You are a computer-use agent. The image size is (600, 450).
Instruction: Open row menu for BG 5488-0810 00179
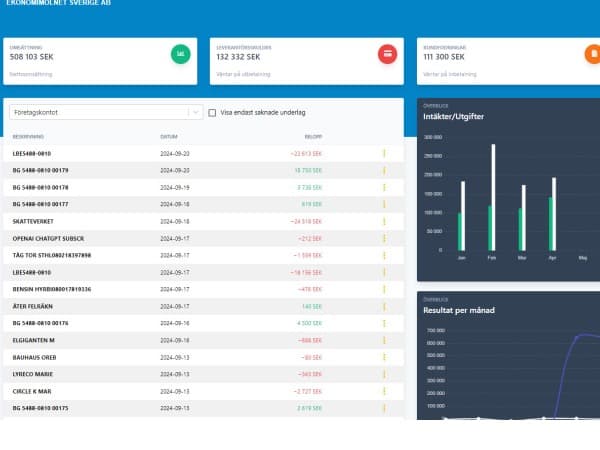(x=384, y=170)
